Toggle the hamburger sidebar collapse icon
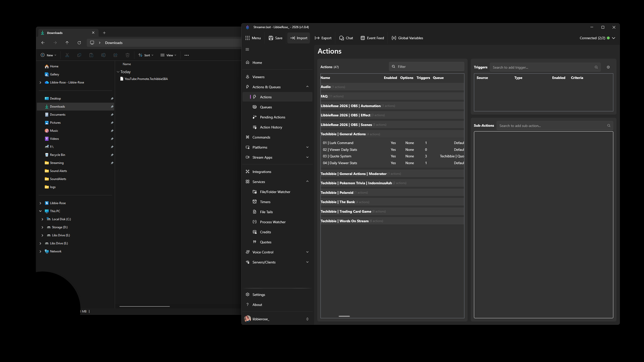The height and width of the screenshot is (362, 644). pos(247,50)
